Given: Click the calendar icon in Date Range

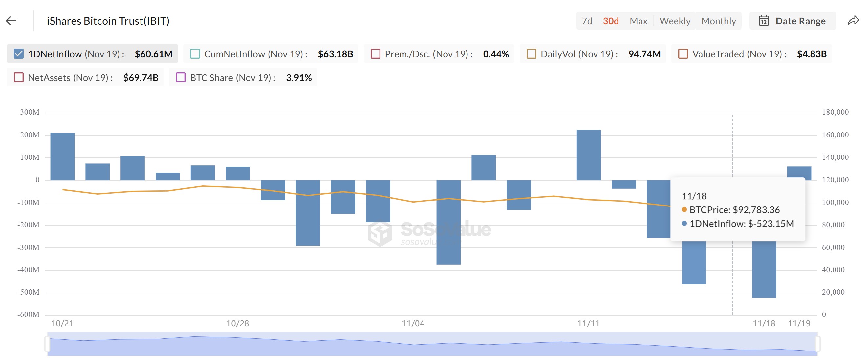Looking at the screenshot, I should tap(764, 21).
